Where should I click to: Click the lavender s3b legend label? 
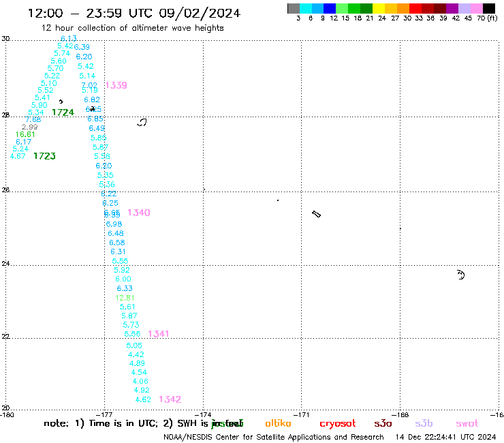[424, 424]
